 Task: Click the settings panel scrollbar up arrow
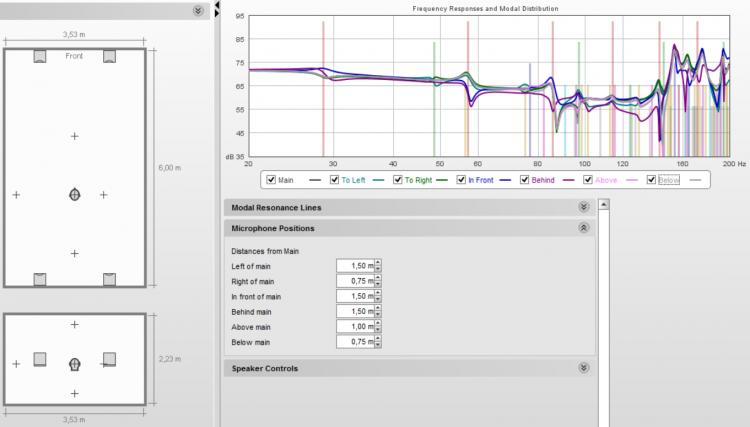[603, 205]
